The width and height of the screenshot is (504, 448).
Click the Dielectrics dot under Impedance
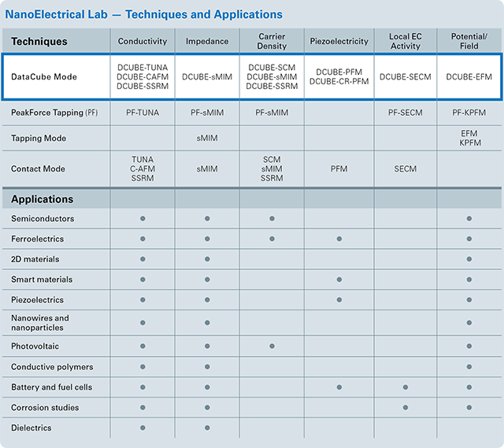tap(207, 428)
